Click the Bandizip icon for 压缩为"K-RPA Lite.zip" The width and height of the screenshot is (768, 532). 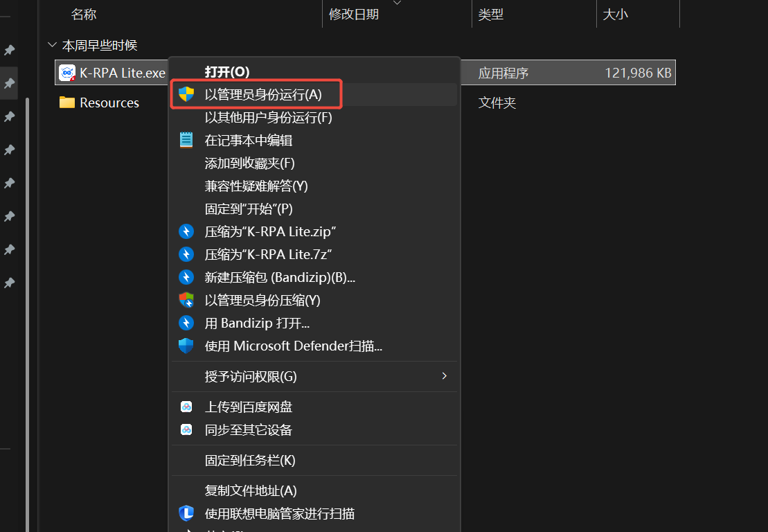click(x=186, y=231)
